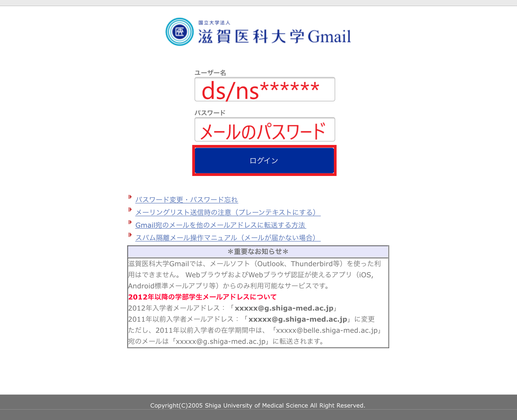Click the ＊重要なお知らせ＊ notice header
Viewport: 517px width, 420px height.
pos(258,252)
